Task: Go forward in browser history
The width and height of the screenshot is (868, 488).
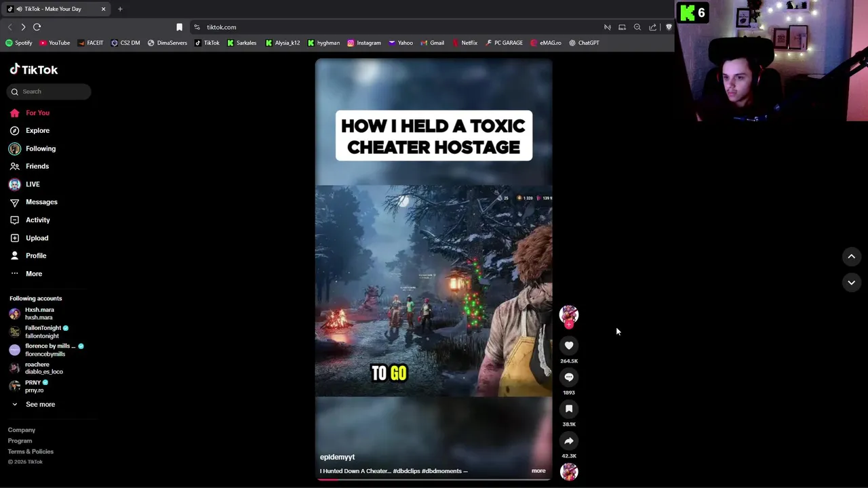Action: pos(23,27)
